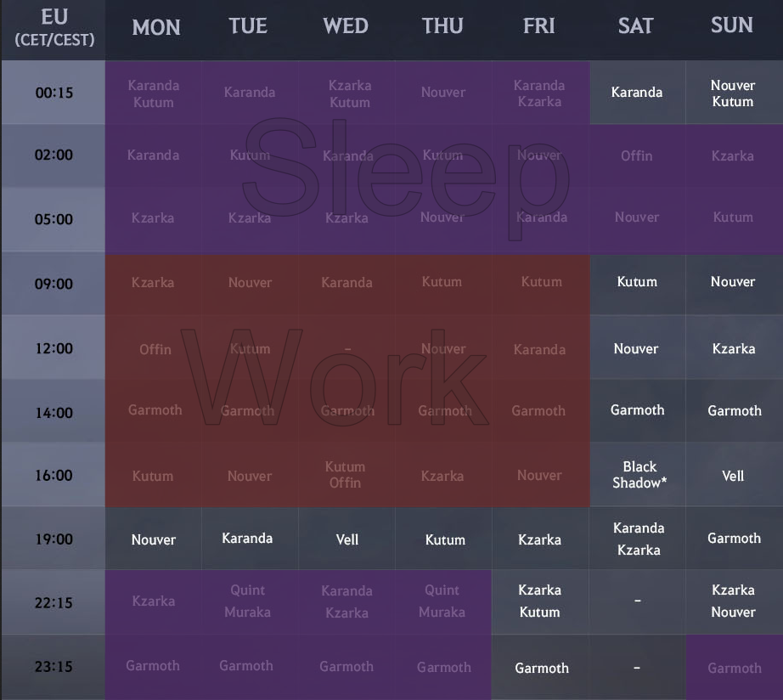Viewport: 783px width, 700px height.
Task: Click Friday 23:15 Garmoth cell
Action: click(x=541, y=668)
